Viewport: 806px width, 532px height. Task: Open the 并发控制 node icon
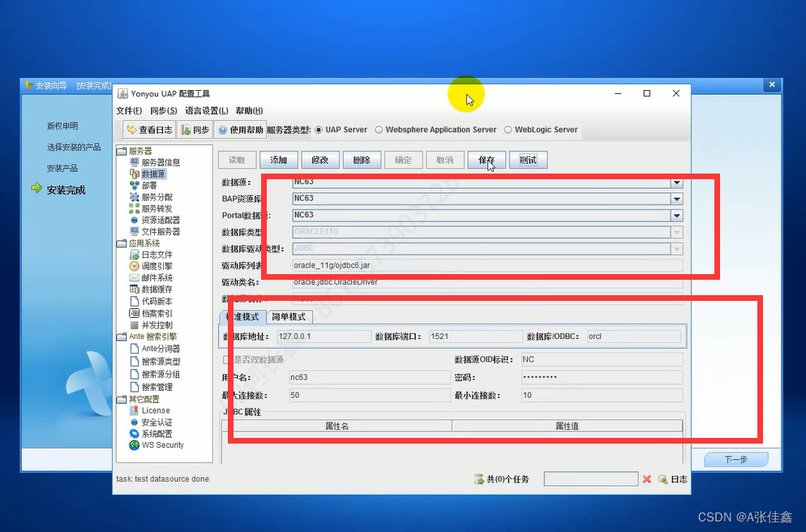(134, 325)
